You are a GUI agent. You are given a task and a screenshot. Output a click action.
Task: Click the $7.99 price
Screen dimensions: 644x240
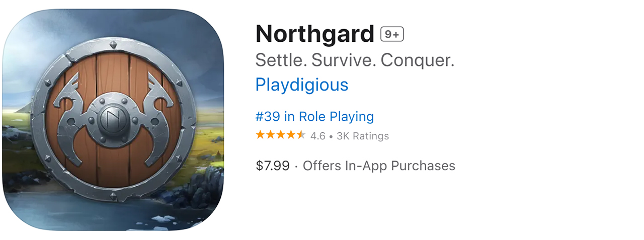tap(272, 166)
